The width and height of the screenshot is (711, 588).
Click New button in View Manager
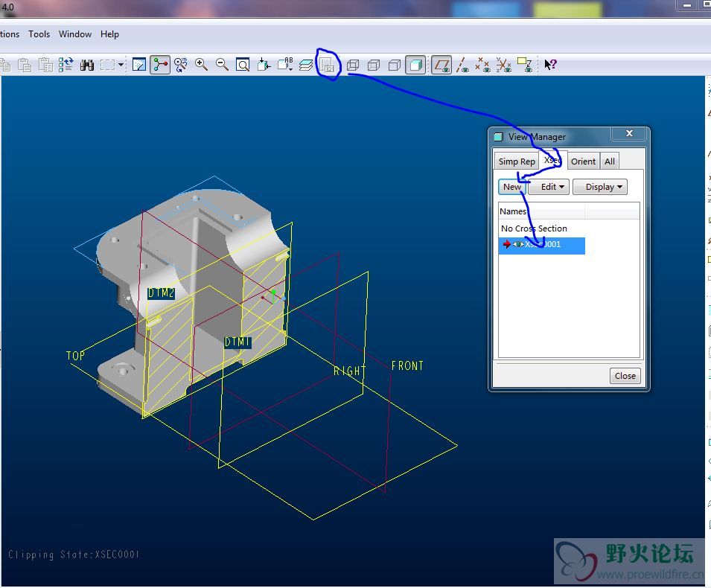click(512, 187)
